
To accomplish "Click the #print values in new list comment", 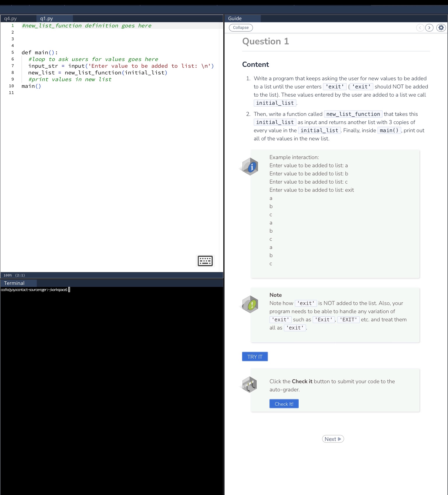I will pos(70,79).
